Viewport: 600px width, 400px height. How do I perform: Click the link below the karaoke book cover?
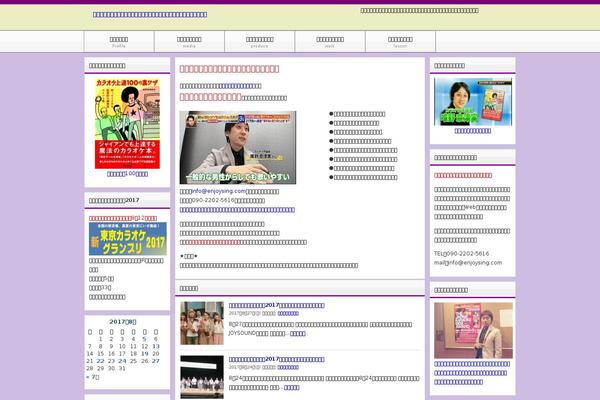tap(127, 174)
